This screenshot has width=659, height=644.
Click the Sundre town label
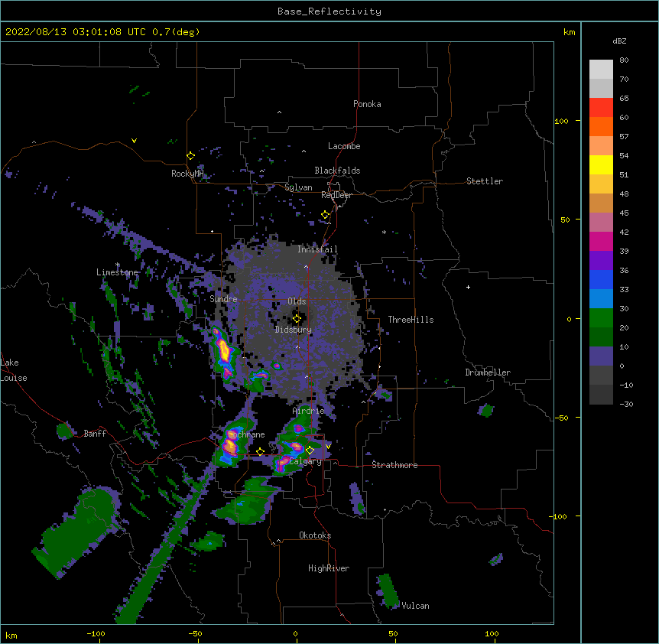click(x=223, y=299)
